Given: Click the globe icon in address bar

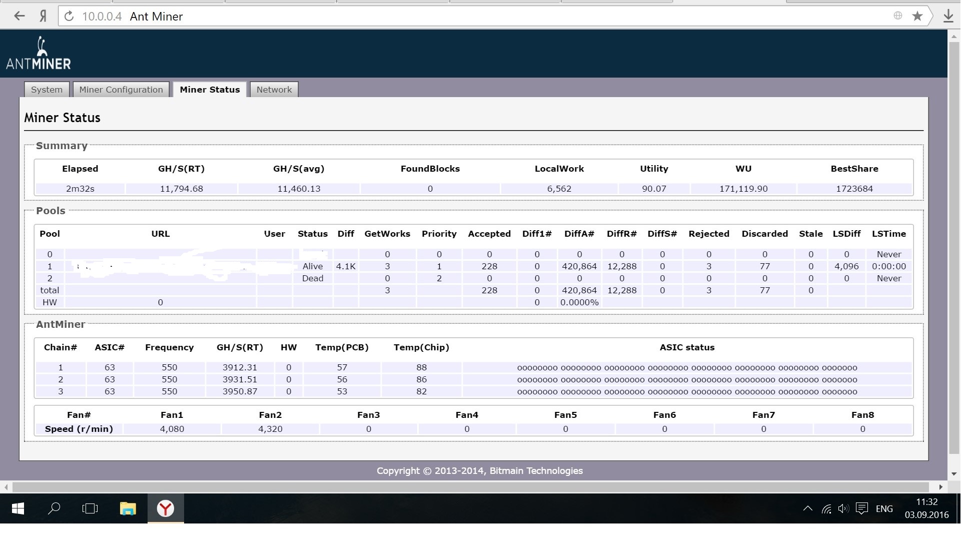Looking at the screenshot, I should [898, 16].
